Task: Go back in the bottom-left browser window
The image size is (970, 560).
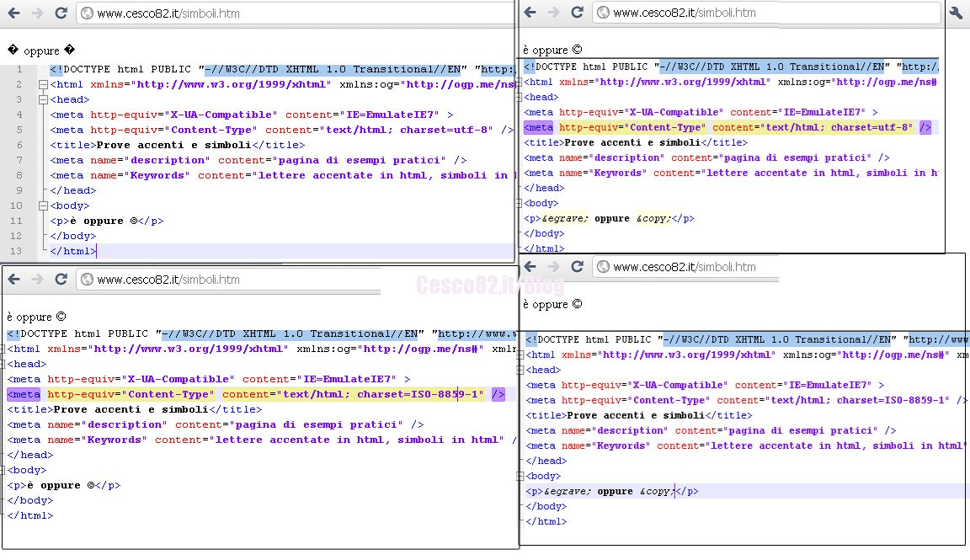Action: tap(13, 279)
